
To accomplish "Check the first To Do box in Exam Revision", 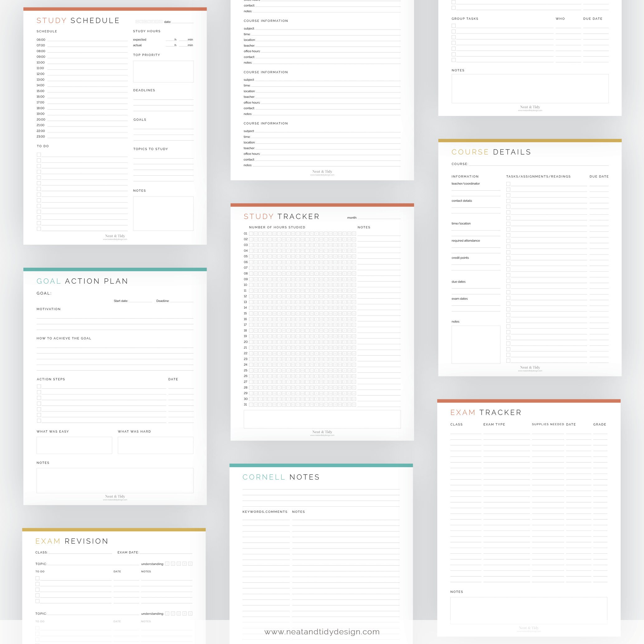I will coord(37,578).
